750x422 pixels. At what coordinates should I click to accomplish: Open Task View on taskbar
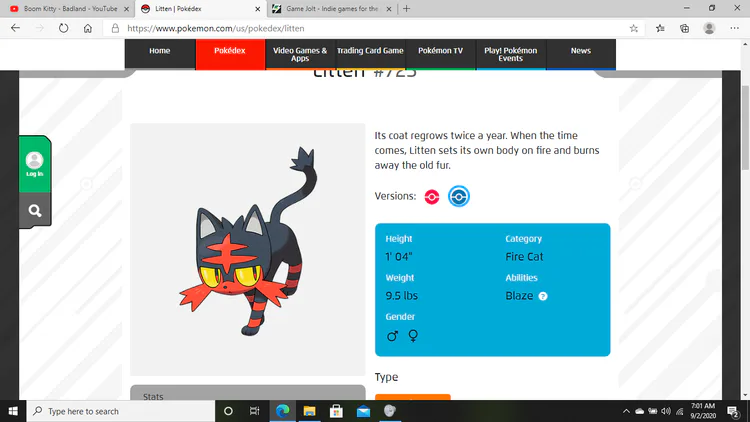(254, 411)
